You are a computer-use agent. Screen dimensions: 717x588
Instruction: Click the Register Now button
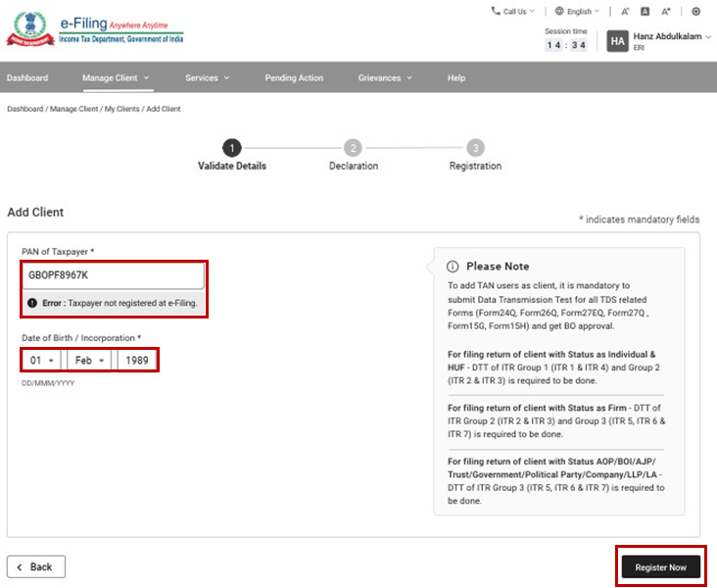tap(660, 567)
